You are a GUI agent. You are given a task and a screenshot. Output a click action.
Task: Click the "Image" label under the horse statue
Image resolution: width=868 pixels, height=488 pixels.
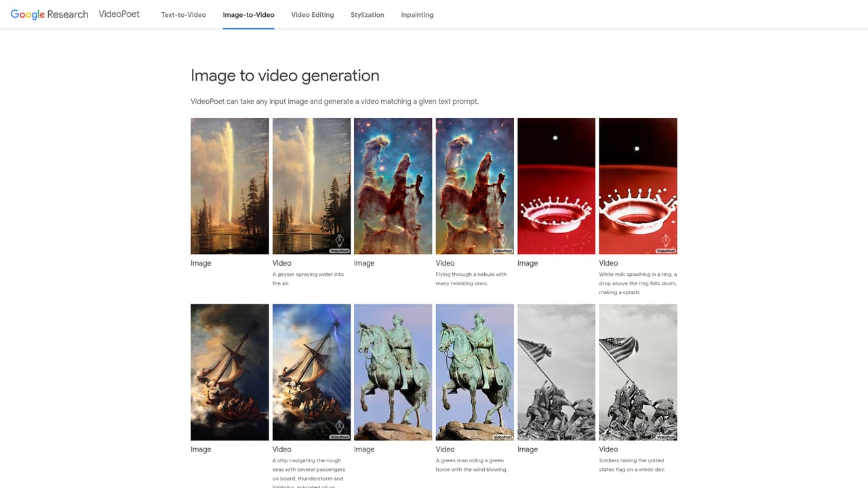pos(364,449)
